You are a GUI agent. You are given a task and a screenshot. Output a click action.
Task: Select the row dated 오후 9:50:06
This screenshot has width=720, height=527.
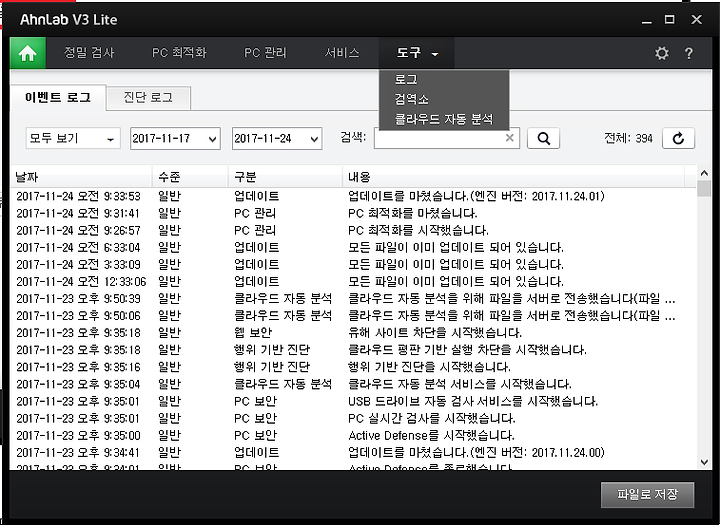click(x=353, y=316)
